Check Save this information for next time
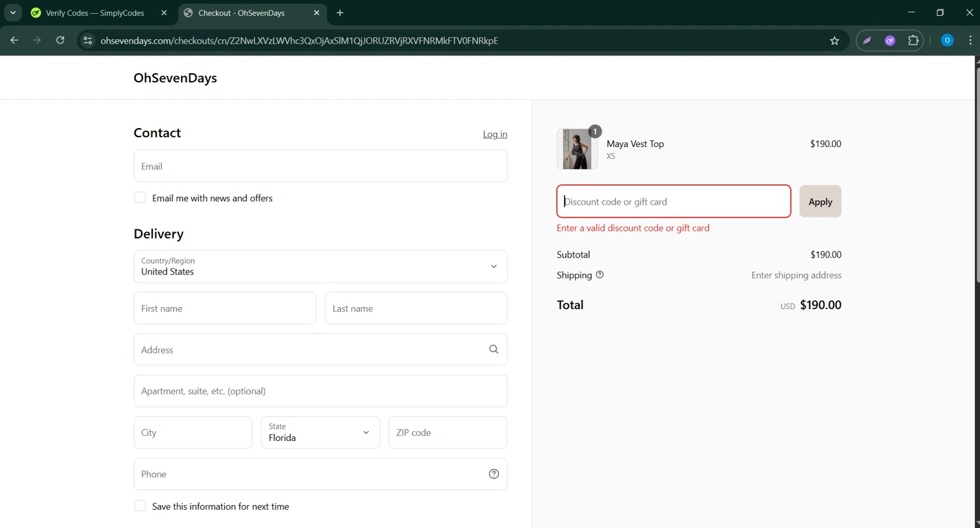The image size is (980, 528). [140, 506]
